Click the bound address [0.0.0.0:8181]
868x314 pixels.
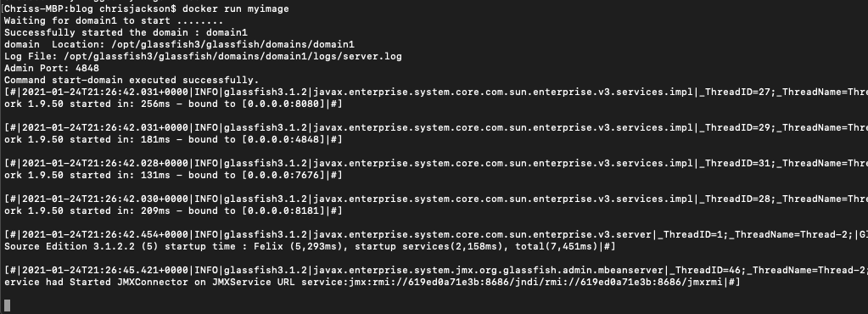point(281,210)
